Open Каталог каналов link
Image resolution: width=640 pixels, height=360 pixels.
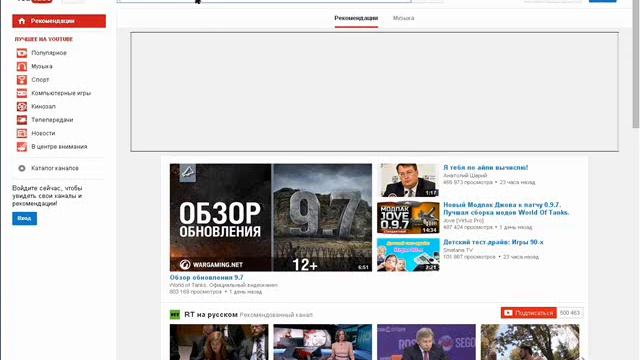55,168
